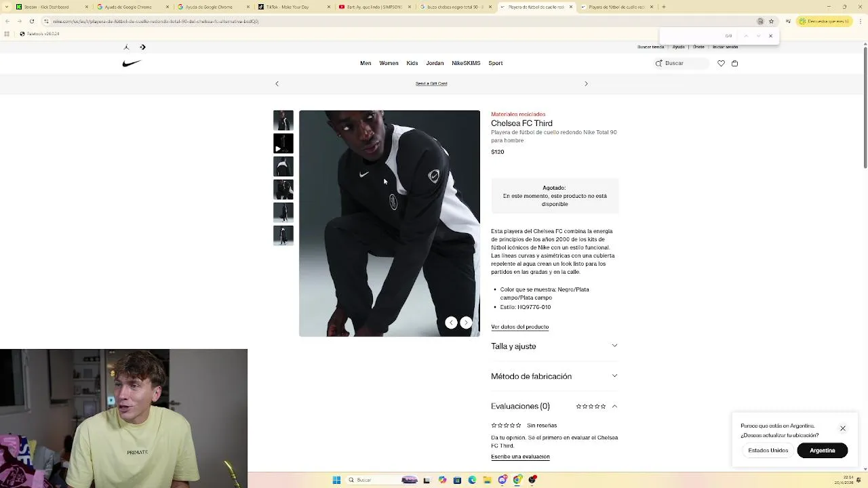Screen dimensions: 868x488
Task: Open Copilot from the taskbar
Action: pos(442,480)
